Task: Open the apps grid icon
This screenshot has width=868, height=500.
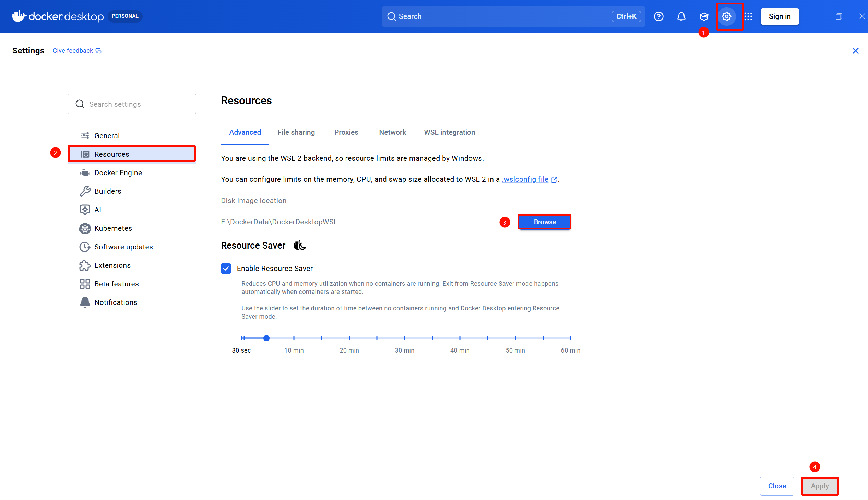Action: pyautogui.click(x=748, y=16)
